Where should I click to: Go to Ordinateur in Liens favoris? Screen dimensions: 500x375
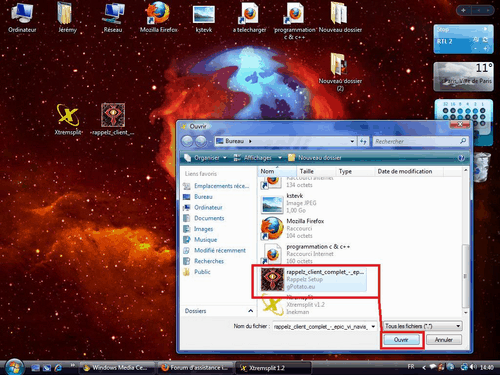[203, 207]
